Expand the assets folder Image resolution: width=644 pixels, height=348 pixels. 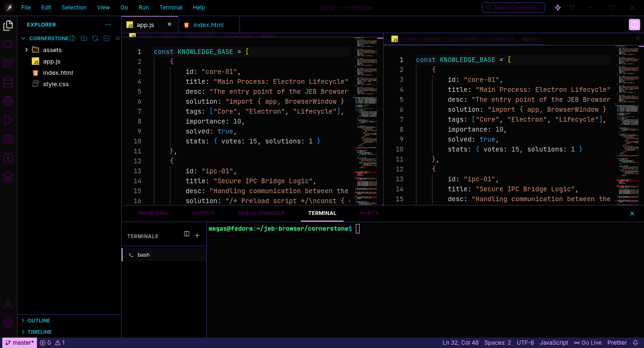click(26, 50)
